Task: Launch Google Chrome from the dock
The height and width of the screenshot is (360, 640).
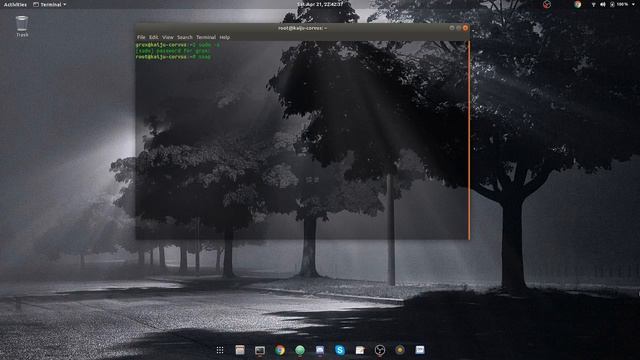Action: (x=280, y=350)
